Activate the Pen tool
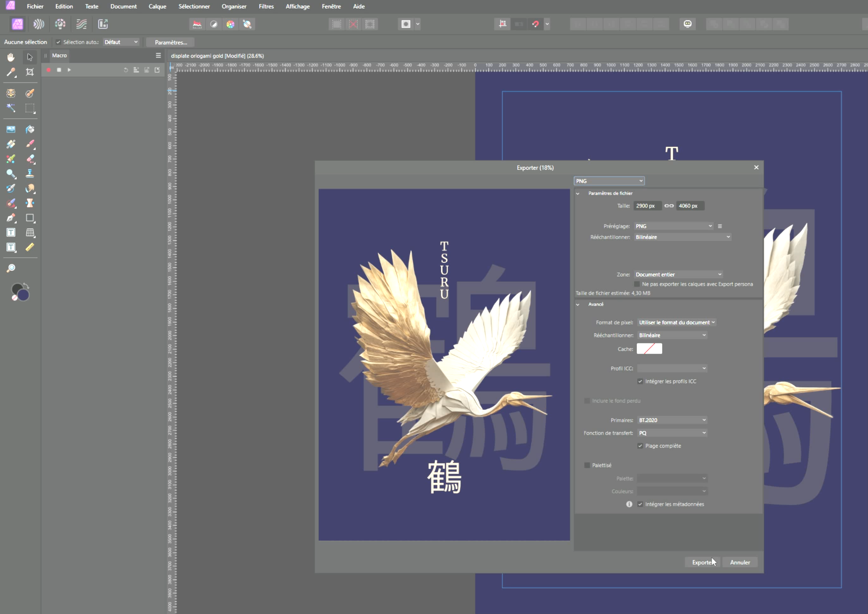This screenshot has width=868, height=614. 11,218
